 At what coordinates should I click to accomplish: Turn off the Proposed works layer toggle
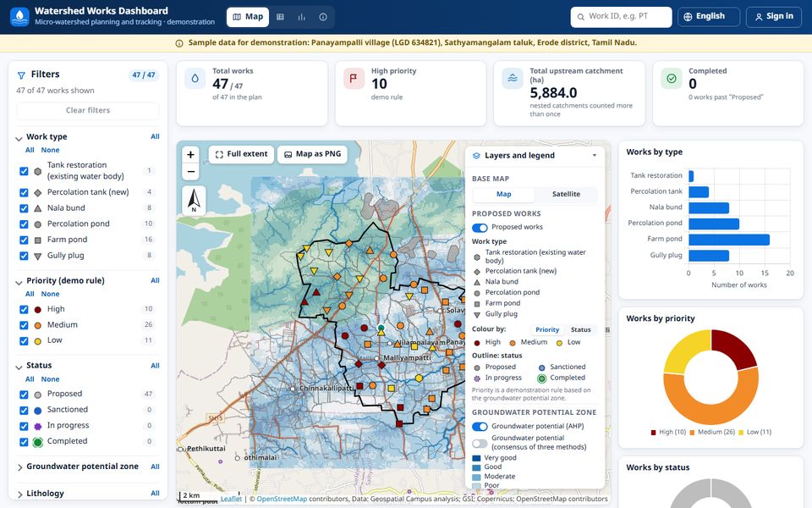click(x=480, y=228)
